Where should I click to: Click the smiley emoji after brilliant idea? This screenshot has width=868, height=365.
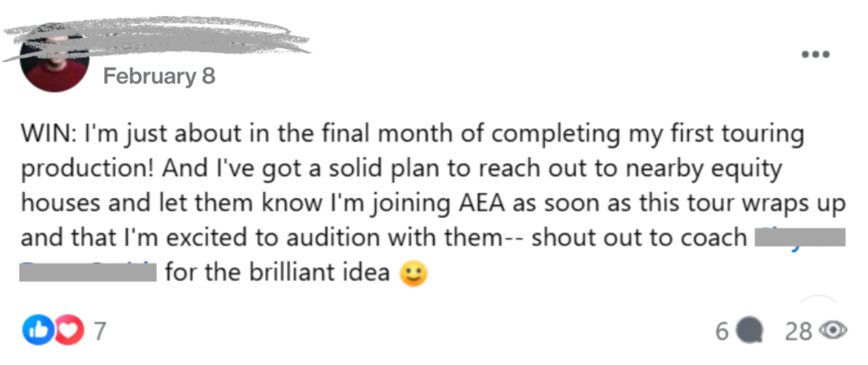click(413, 274)
